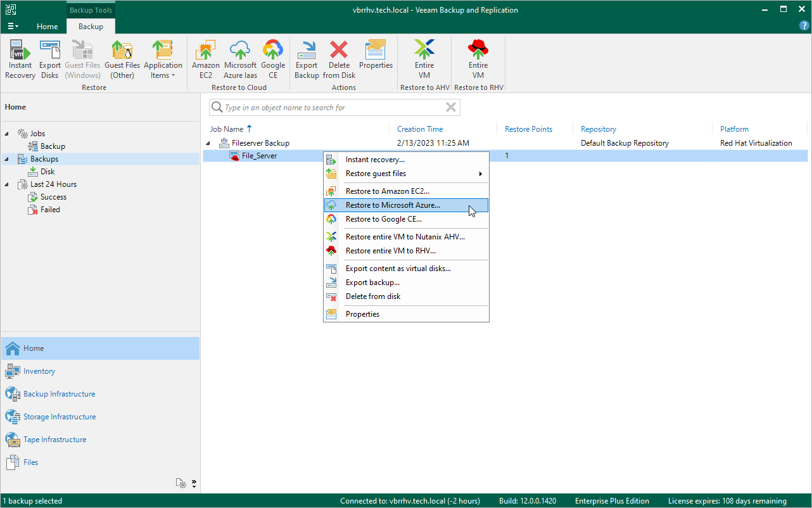Switch to the Inventory view

100,371
